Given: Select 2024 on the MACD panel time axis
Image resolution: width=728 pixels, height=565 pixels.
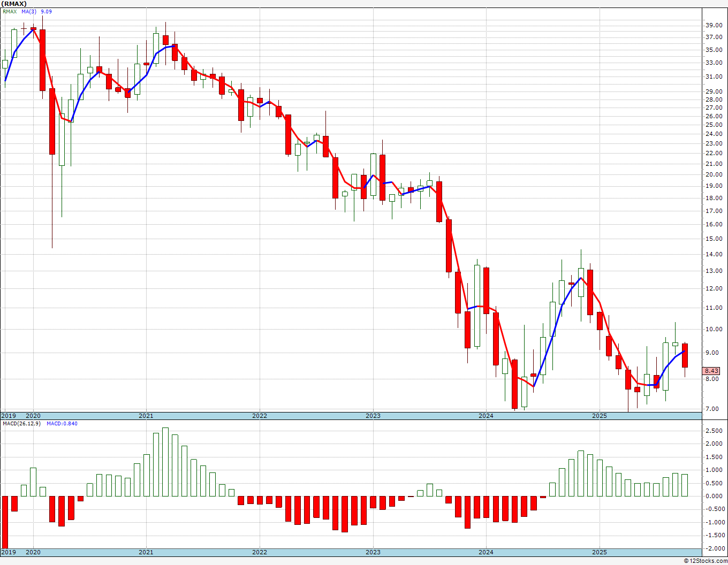Looking at the screenshot, I should point(486,552).
